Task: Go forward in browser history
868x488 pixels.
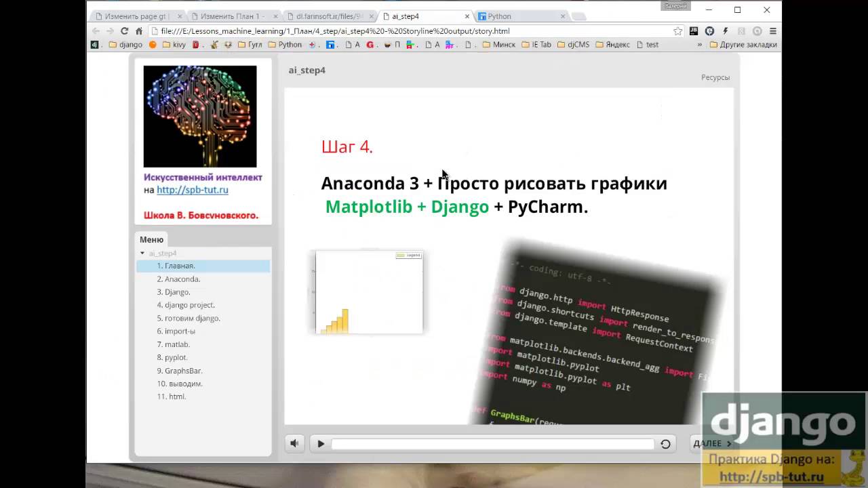Action: click(110, 31)
